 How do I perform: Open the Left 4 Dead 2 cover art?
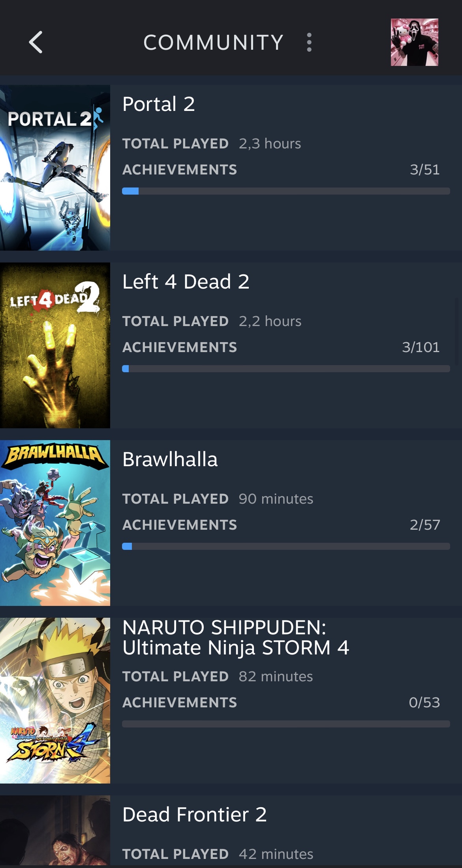click(55, 345)
